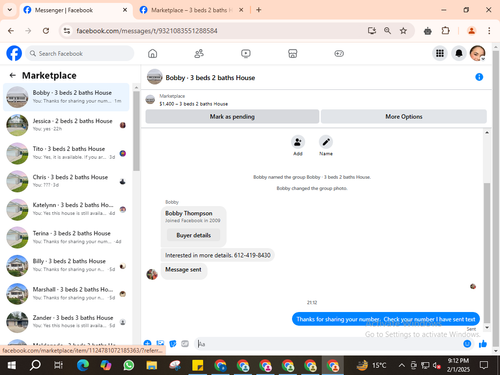Click the Mark as pending button
Image resolution: width=500 pixels, height=375 pixels.
pos(232,116)
